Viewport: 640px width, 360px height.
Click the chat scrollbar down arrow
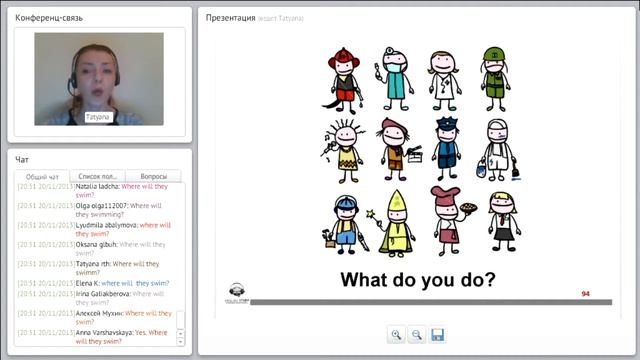pos(180,342)
